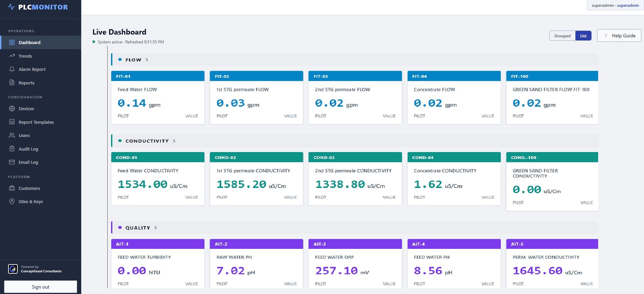Click the Reports document icon
644x294 pixels.
coord(12,83)
